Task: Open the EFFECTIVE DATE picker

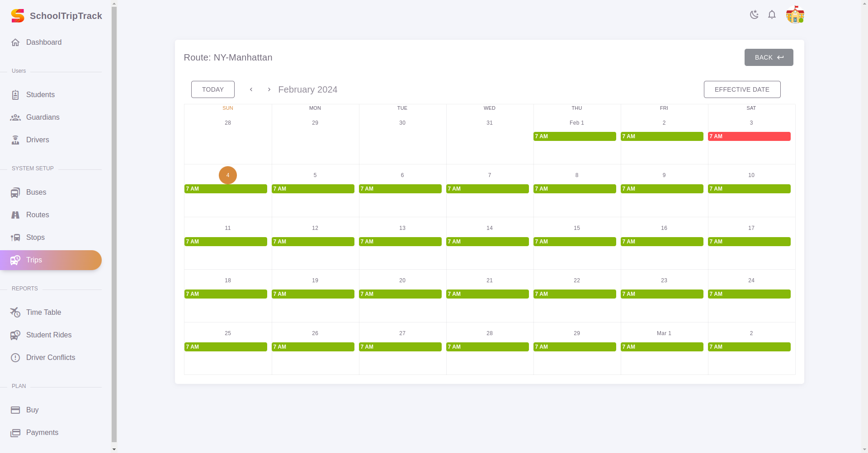Action: [x=742, y=89]
